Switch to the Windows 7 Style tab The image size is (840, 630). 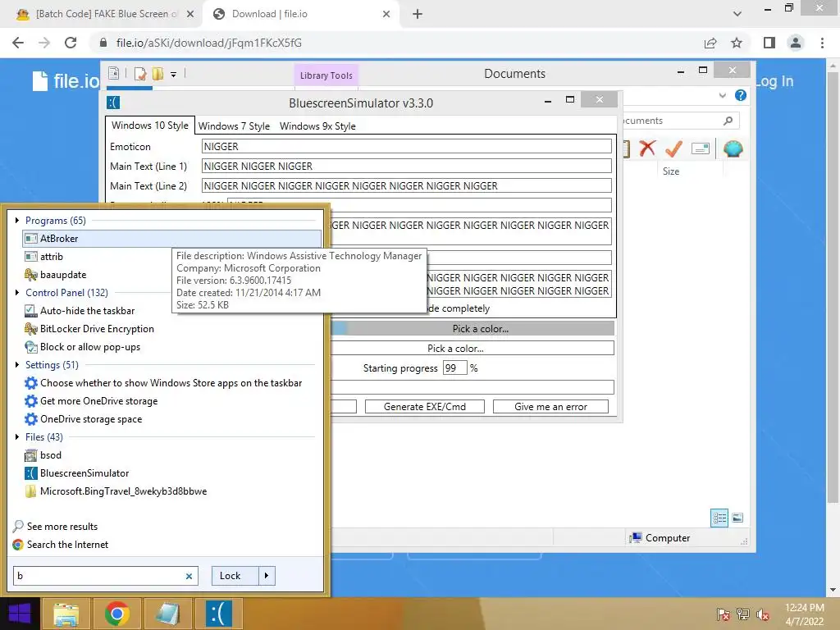234,126
